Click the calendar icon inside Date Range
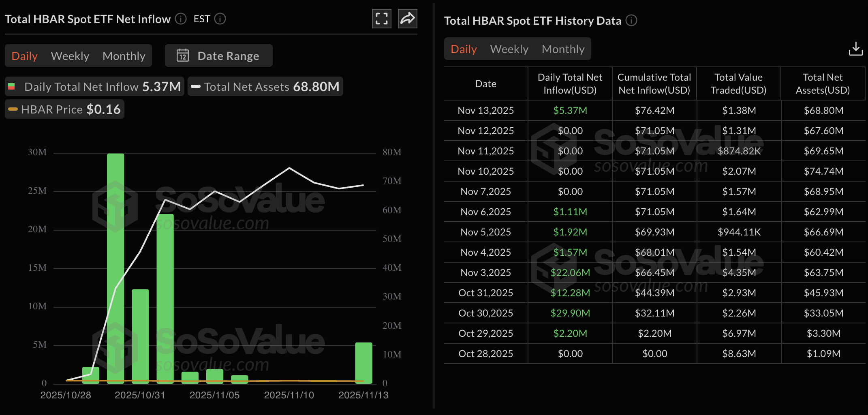 point(183,56)
